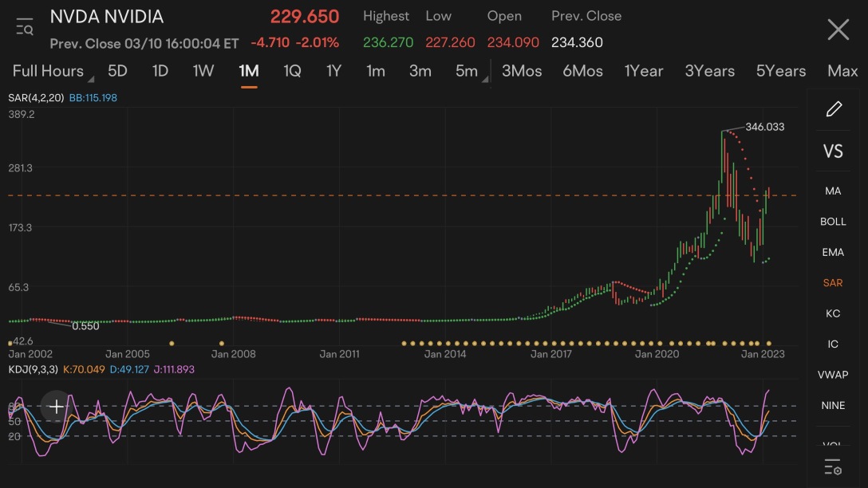Switch to 1W chart period
Image resolution: width=868 pixels, height=488 pixels.
(203, 71)
